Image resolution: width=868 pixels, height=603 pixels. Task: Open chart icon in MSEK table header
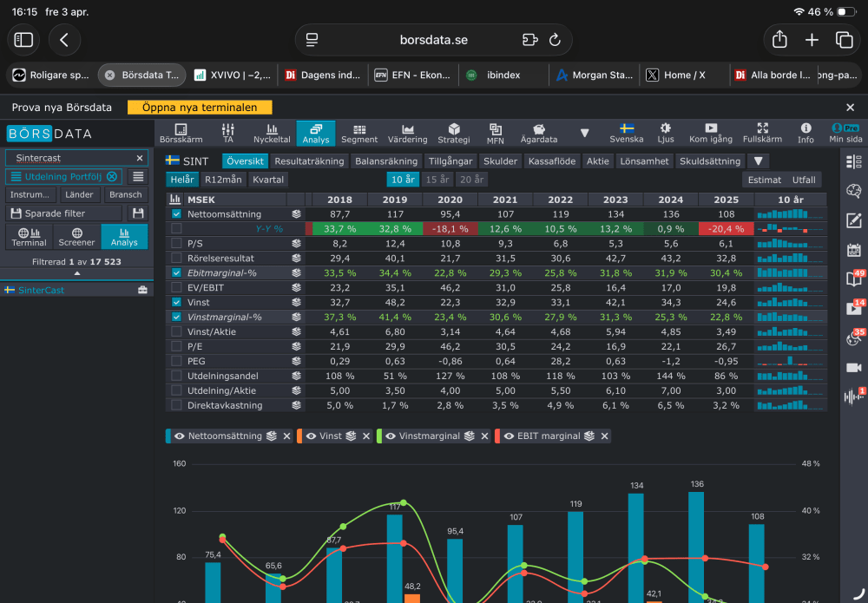pyautogui.click(x=175, y=200)
